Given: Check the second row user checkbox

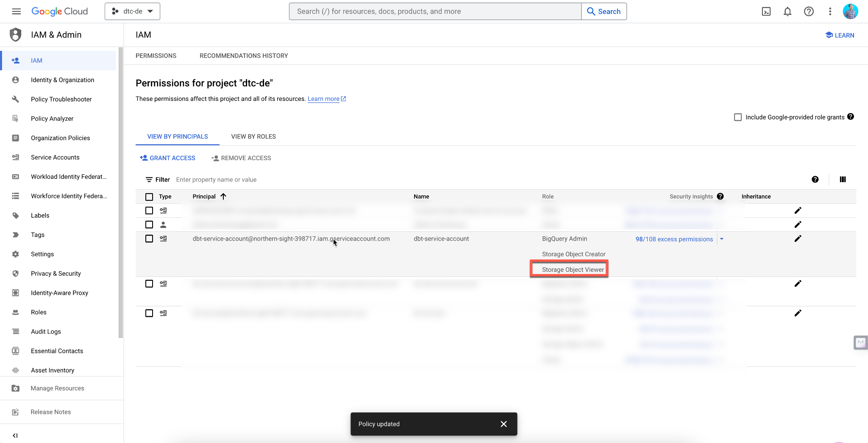Looking at the screenshot, I should (x=149, y=224).
